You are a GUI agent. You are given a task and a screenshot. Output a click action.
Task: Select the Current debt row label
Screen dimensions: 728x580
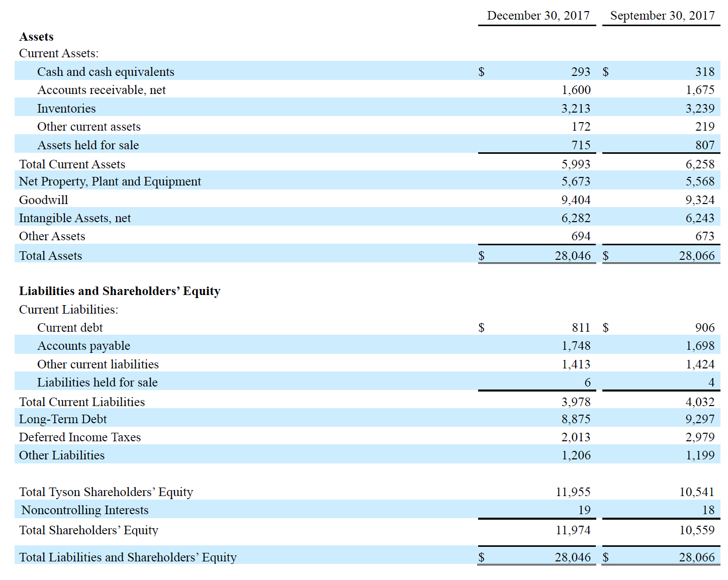pos(70,328)
